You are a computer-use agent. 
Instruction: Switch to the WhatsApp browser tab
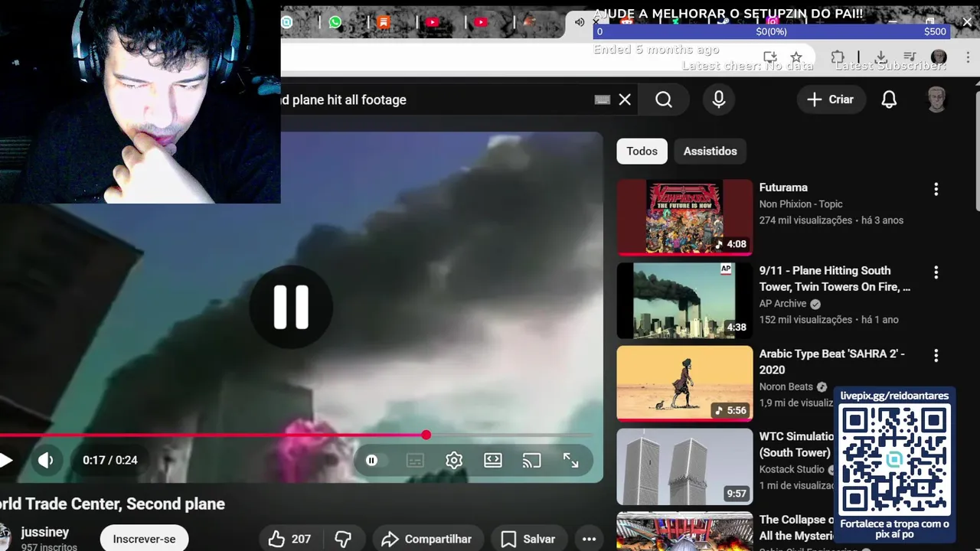click(x=335, y=22)
